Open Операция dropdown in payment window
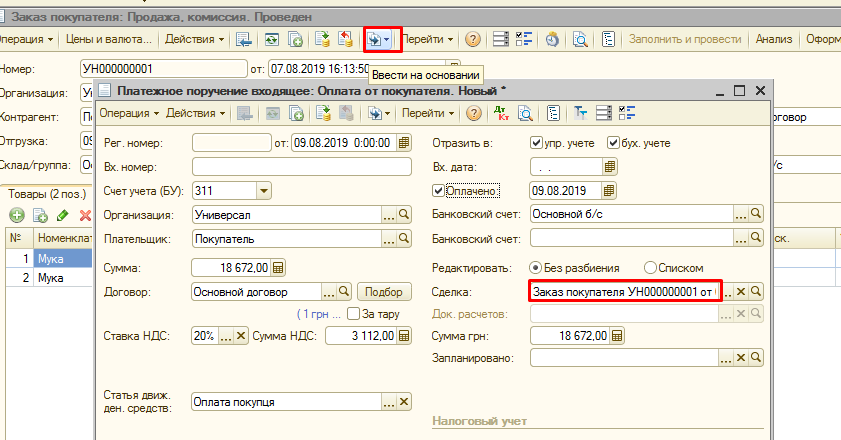 (129, 113)
